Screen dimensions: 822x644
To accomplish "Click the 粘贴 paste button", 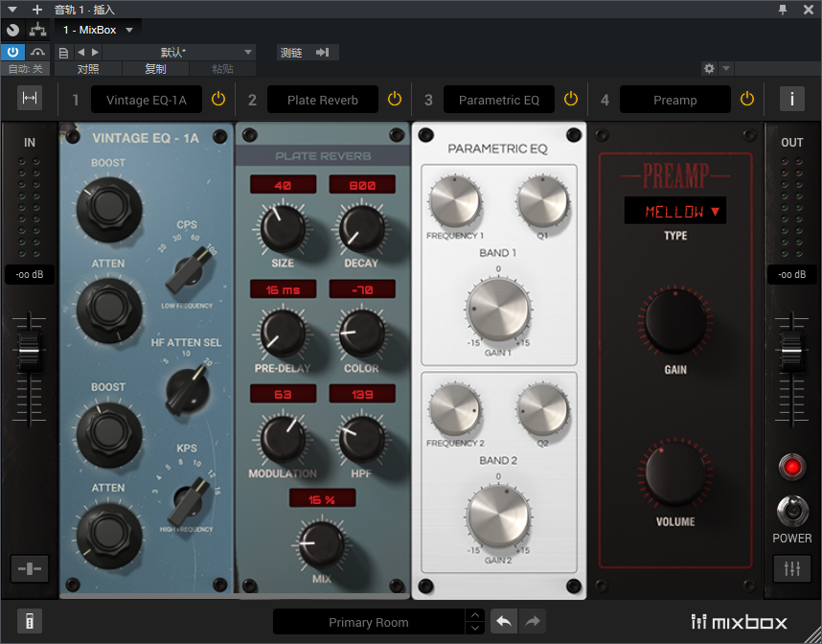I will pyautogui.click(x=222, y=69).
